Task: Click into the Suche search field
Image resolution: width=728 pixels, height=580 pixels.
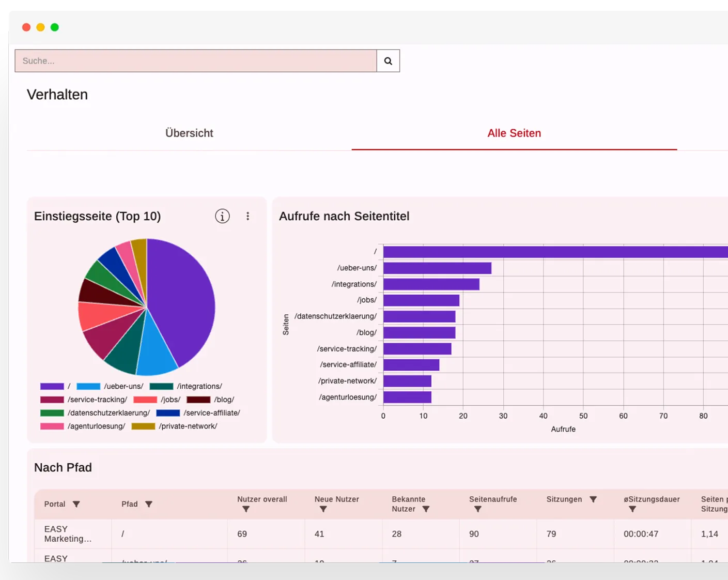Action: [x=195, y=61]
